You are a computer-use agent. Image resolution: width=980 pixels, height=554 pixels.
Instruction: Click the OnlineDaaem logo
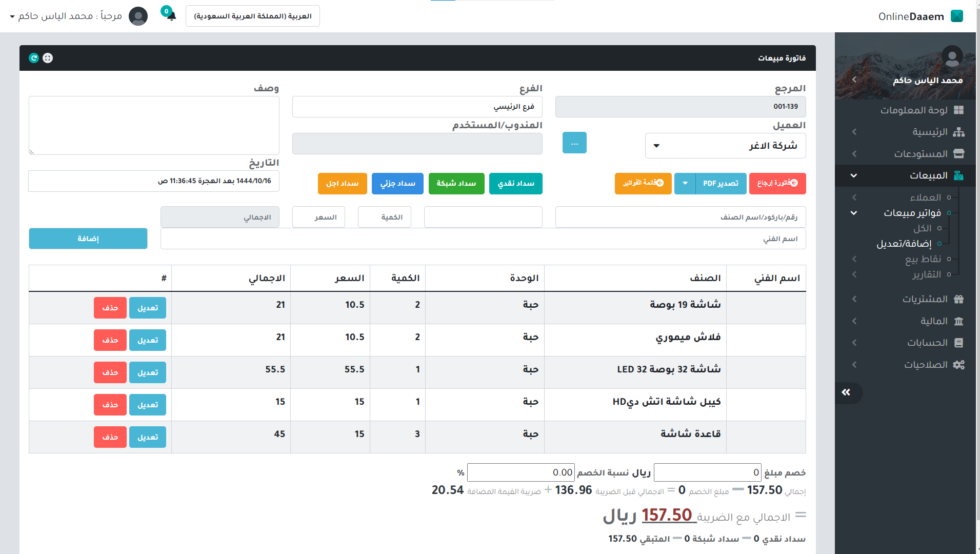point(920,16)
